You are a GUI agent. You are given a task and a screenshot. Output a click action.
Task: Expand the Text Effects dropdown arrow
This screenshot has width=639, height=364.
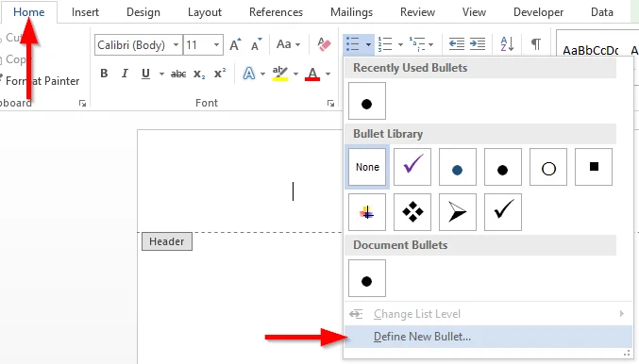pyautogui.click(x=262, y=74)
